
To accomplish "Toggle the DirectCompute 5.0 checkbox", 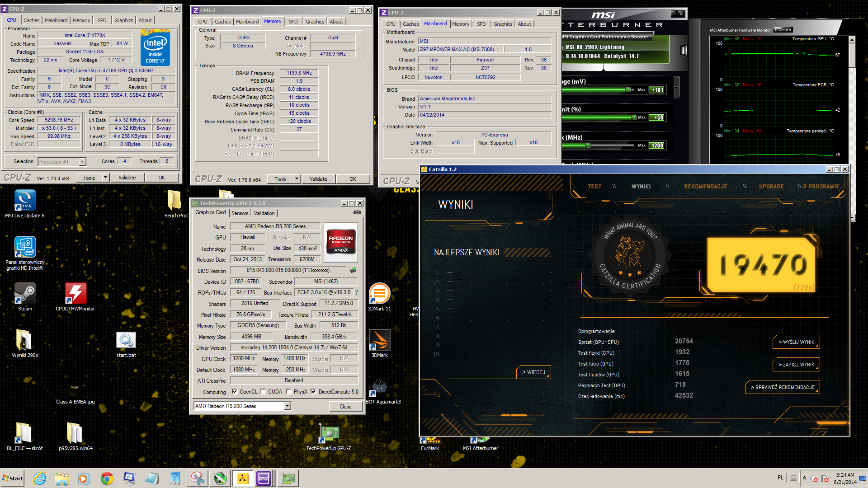I will (x=313, y=392).
